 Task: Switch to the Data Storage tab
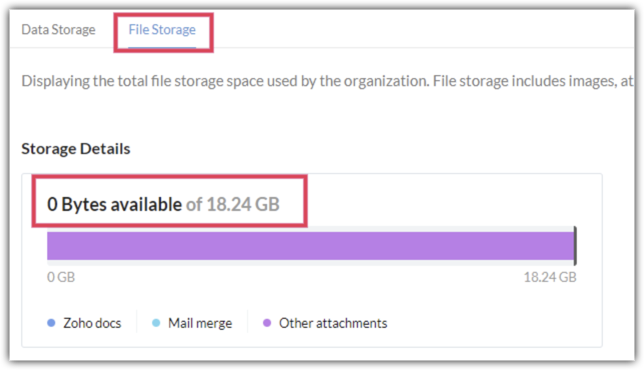(x=58, y=30)
